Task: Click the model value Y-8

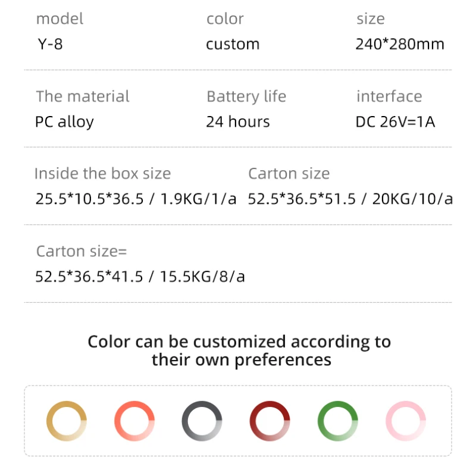Action: pyautogui.click(x=49, y=45)
